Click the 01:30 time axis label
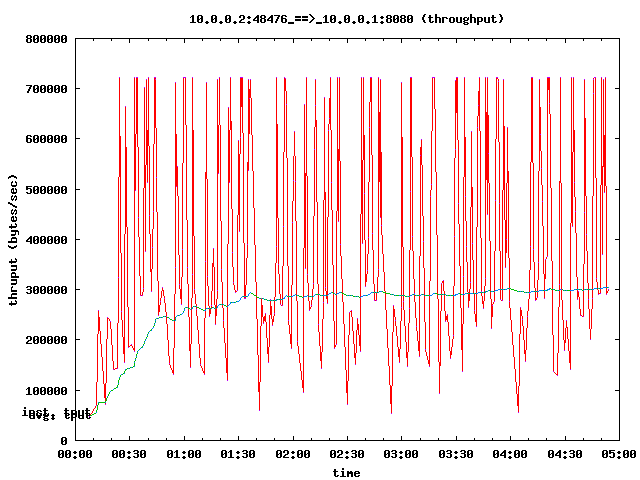The width and height of the screenshot is (640, 480). coord(238,455)
